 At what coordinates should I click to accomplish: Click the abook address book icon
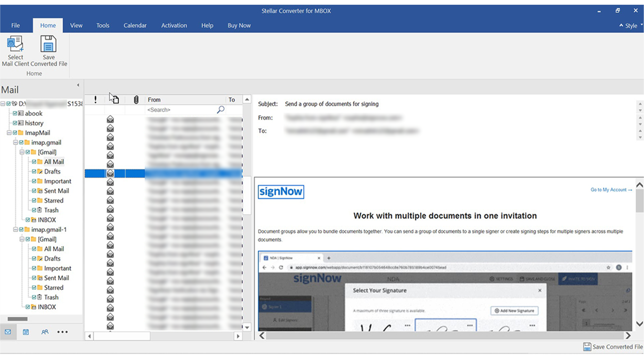pyautogui.click(x=21, y=114)
